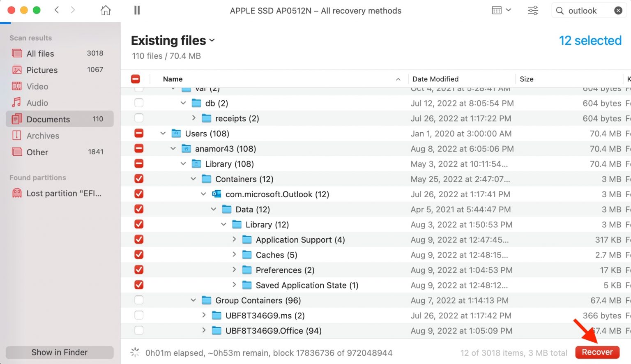Select the Archives category
The image size is (631, 364).
coord(43,136)
